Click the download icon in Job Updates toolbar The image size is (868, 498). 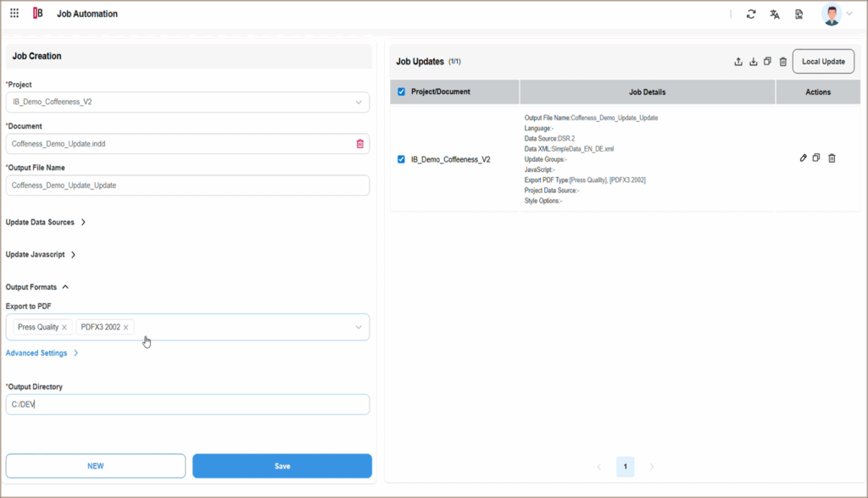point(754,61)
